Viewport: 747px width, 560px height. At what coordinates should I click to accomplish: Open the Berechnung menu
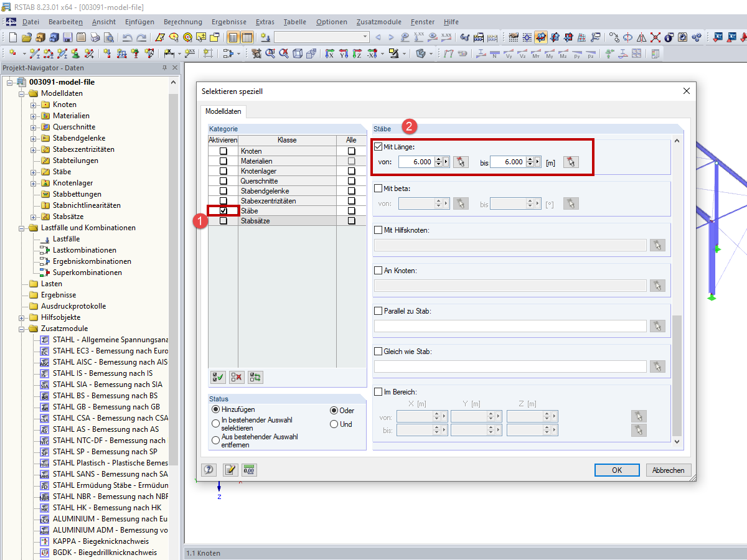tap(183, 22)
